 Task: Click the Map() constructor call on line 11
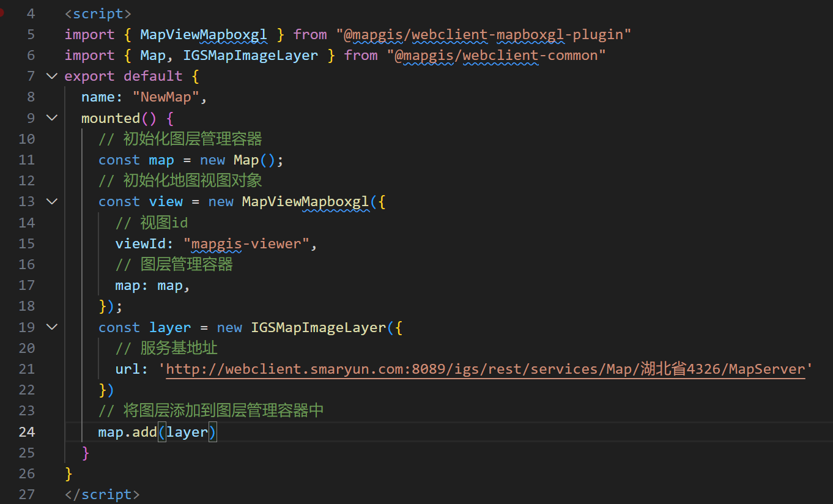point(255,160)
